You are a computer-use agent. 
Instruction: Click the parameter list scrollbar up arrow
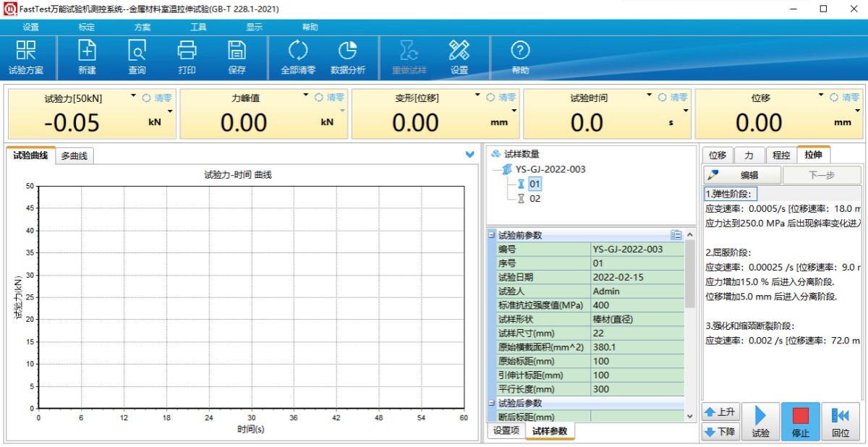(x=689, y=235)
